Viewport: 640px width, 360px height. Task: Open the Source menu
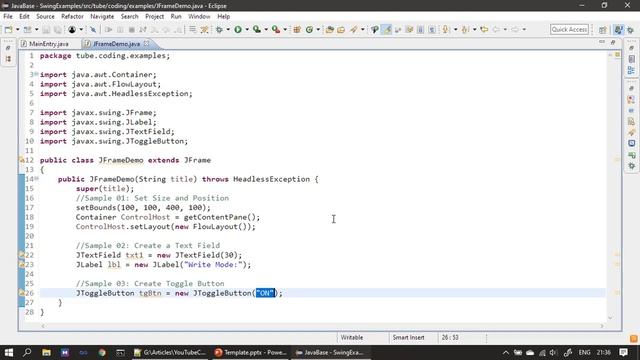45,16
